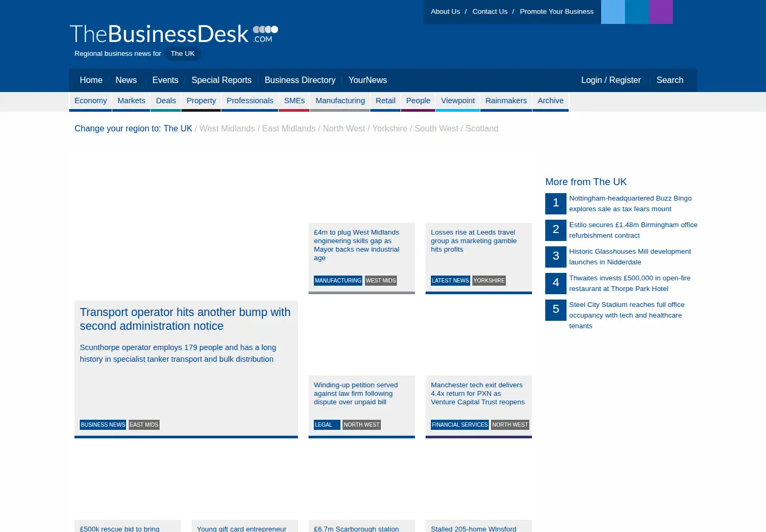This screenshot has height=532, width=766.
Task: Open Business Directory menu item
Action: [x=300, y=80]
